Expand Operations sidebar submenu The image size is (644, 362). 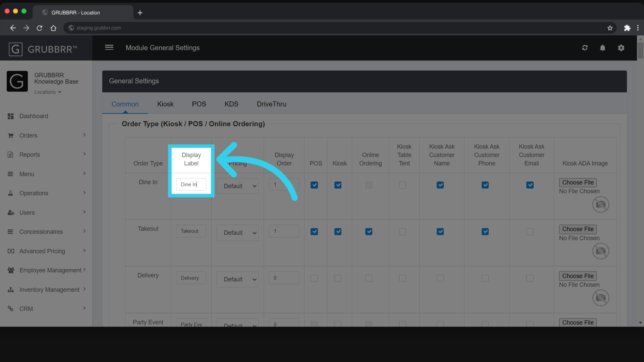(84, 193)
